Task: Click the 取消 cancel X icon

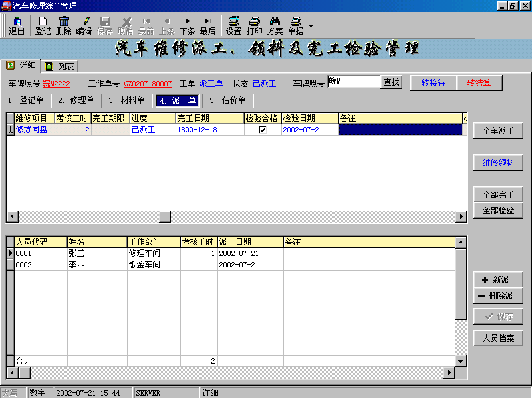Action: 126,25
